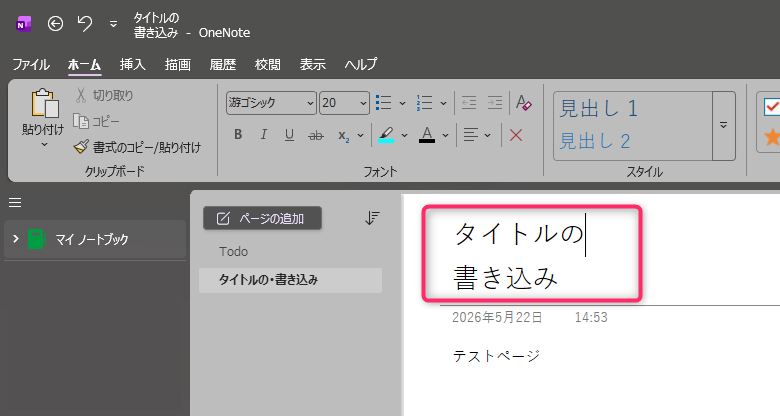Apply cyan text highlight color
Image resolution: width=780 pixels, height=416 pixels.
coord(386,135)
